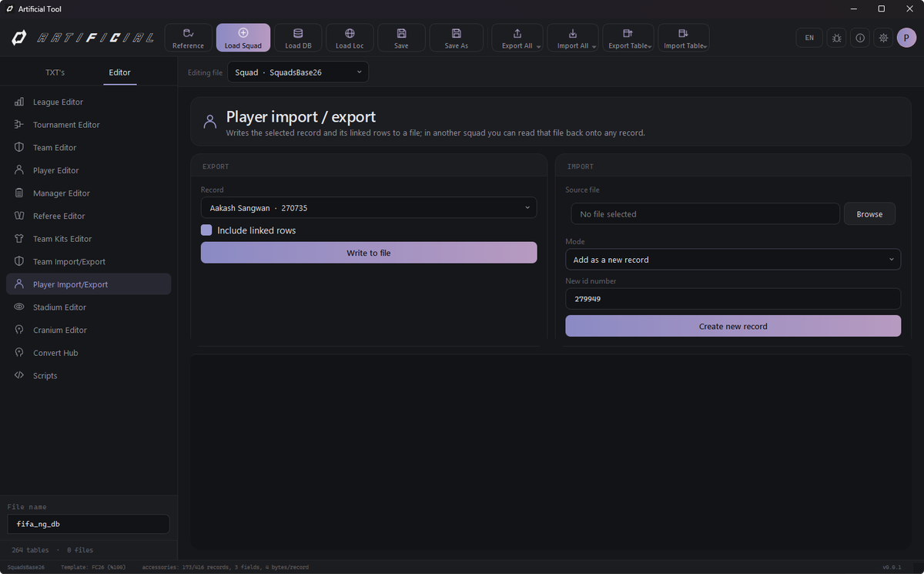Click the Source file path field
924x574 pixels.
coord(705,214)
